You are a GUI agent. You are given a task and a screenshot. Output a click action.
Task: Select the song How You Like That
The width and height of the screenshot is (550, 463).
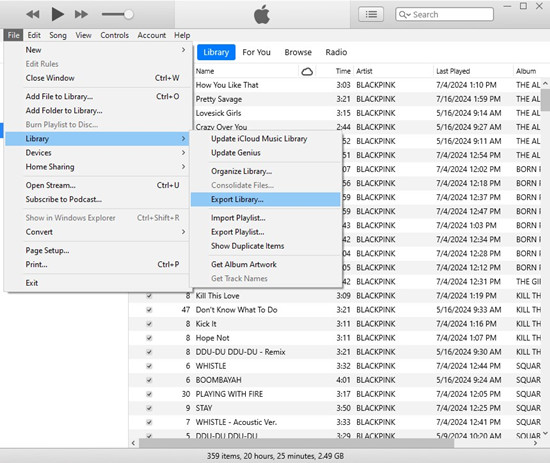pos(227,85)
